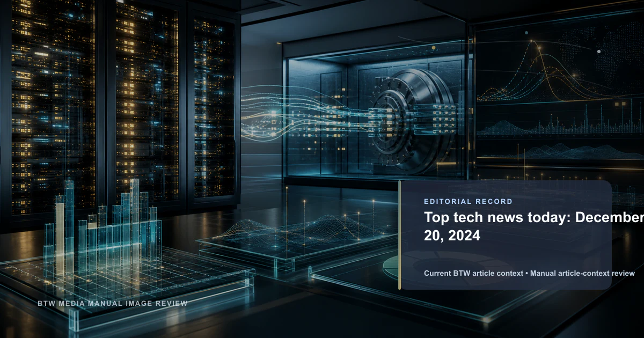The width and height of the screenshot is (644, 338).
Task: Click the "BTW MEDIA MANUAL IMAGE REVIEW" caption
Action: 113,303
